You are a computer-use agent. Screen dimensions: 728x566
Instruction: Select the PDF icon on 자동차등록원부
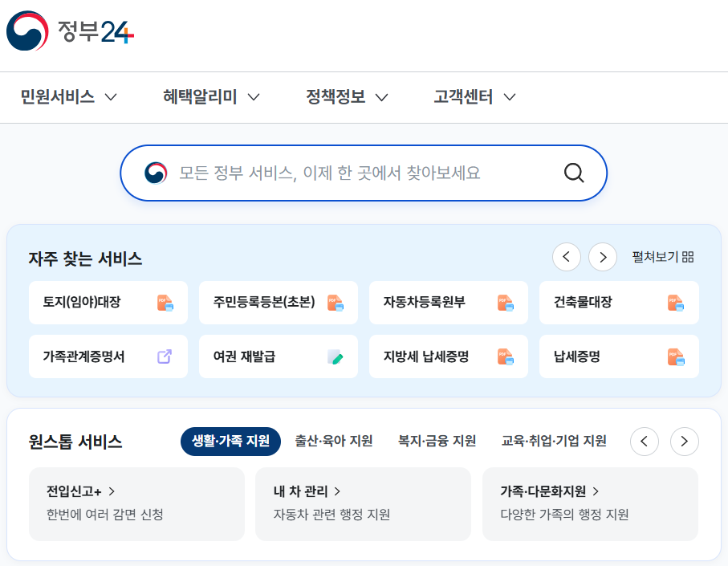click(505, 302)
